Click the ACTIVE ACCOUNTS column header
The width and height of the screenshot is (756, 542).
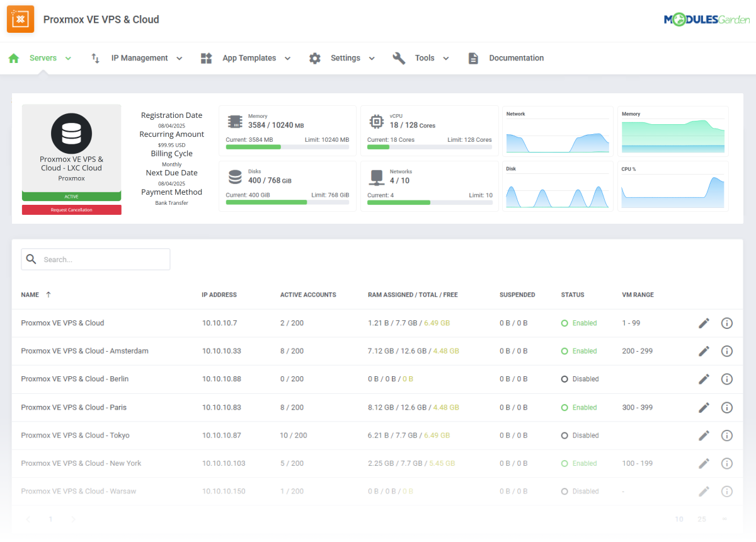[x=308, y=294]
